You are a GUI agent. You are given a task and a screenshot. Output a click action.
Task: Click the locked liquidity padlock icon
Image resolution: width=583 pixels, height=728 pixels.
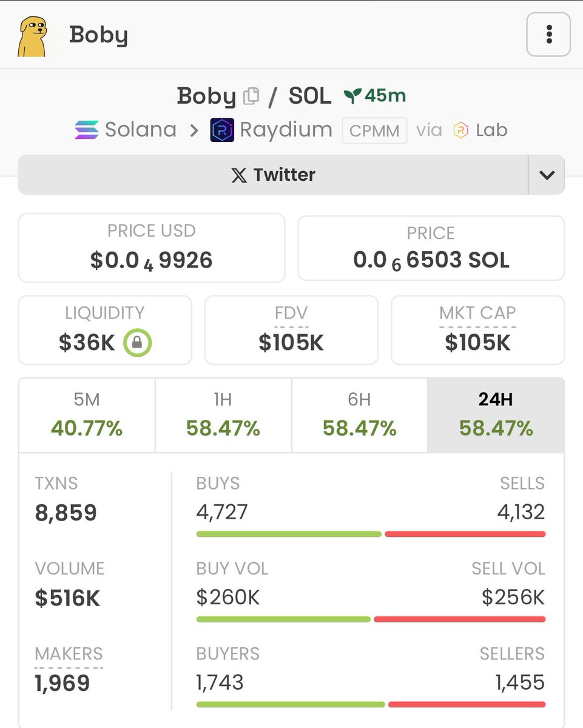click(x=137, y=343)
